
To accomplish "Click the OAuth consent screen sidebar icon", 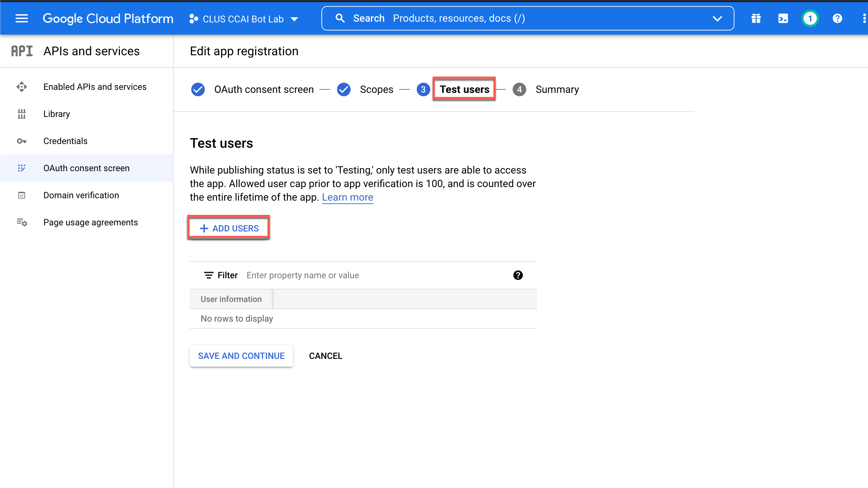I will tap(22, 168).
